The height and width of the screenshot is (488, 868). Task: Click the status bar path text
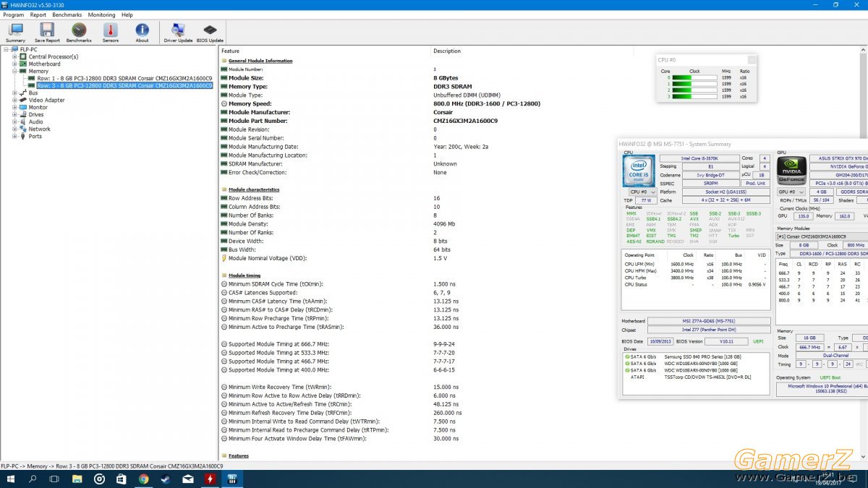111,466
